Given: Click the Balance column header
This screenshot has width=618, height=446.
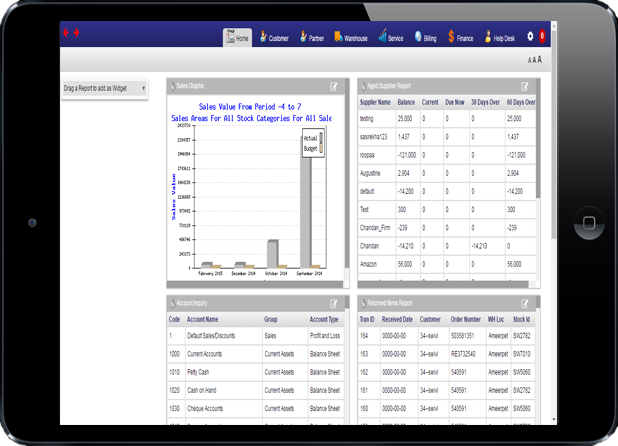Looking at the screenshot, I should pyautogui.click(x=406, y=102).
